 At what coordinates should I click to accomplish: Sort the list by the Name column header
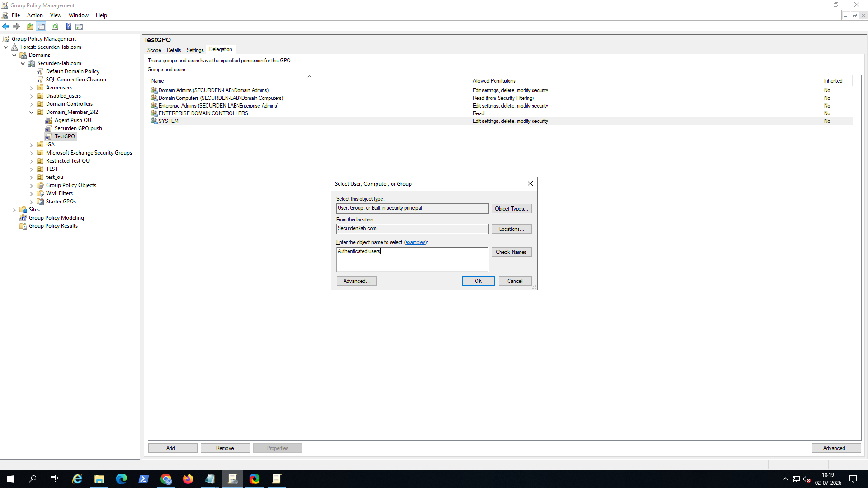coord(309,81)
